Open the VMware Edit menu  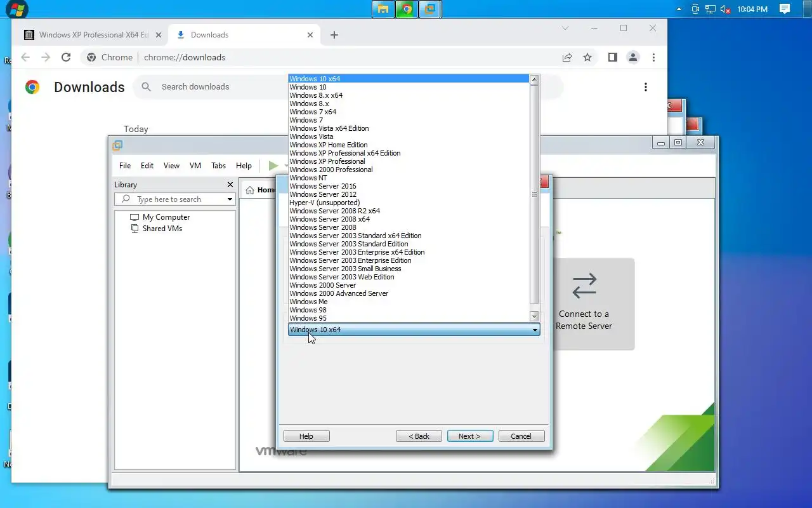[x=147, y=166]
